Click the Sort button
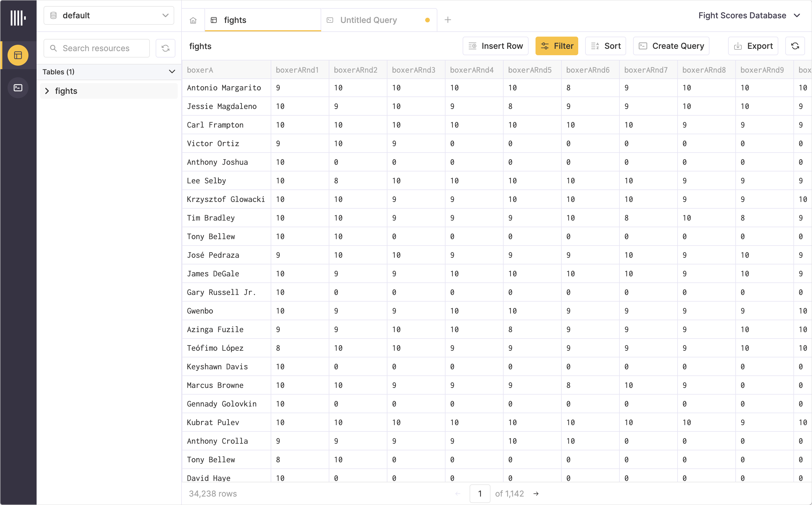Screen dimensions: 812x505 tap(606, 46)
